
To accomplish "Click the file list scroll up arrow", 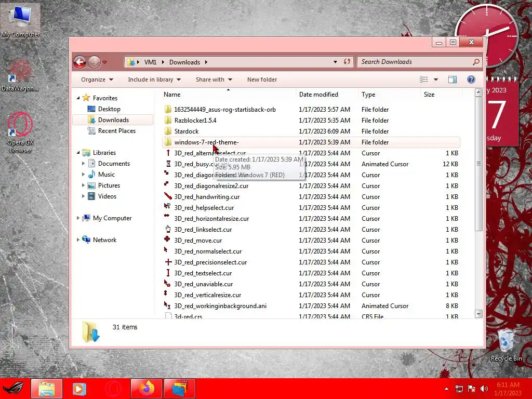I will click(x=478, y=92).
